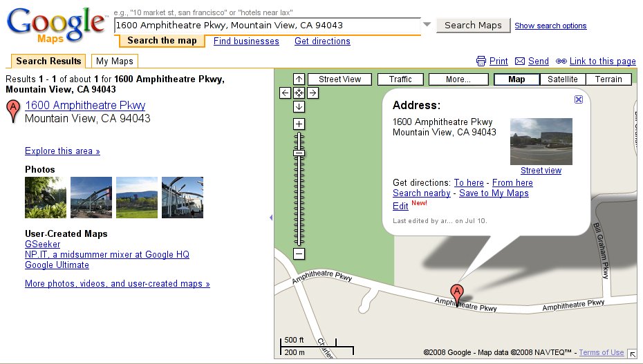Click in the address search field
Viewport: 643px width, 364px height.
(268, 25)
